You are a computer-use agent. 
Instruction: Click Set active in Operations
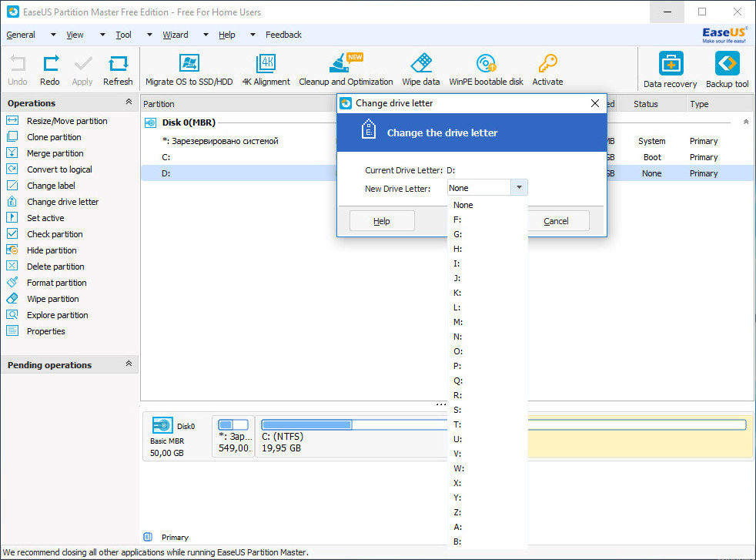pos(45,218)
